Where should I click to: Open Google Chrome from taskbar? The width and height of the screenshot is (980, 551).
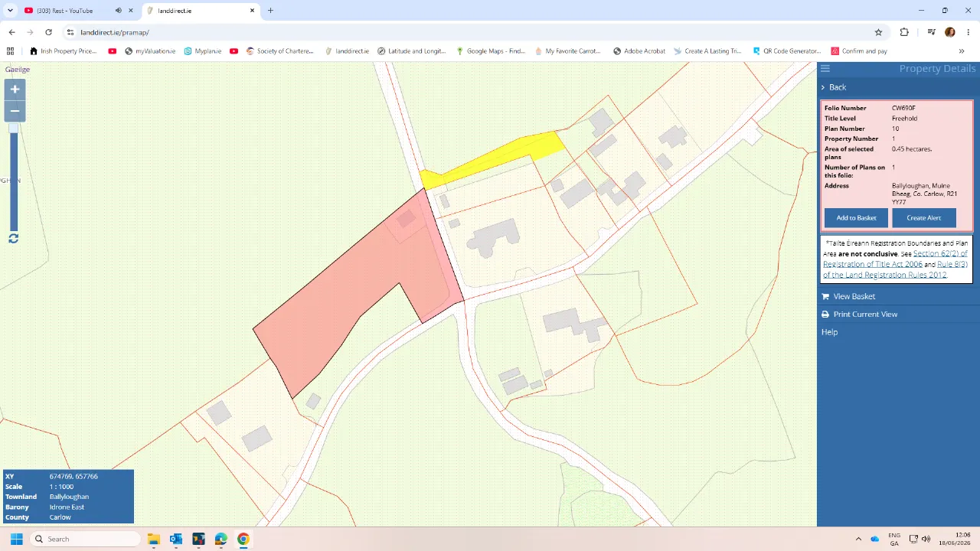[243, 539]
